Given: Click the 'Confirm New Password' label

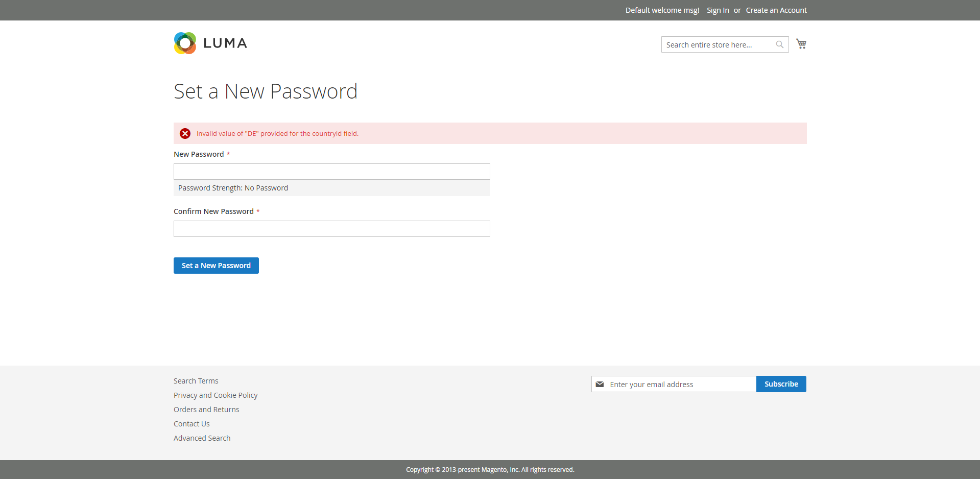Looking at the screenshot, I should pos(213,211).
